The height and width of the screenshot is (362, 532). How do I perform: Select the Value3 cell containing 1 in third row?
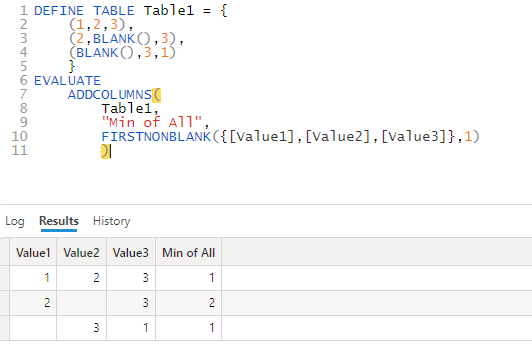coord(131,328)
